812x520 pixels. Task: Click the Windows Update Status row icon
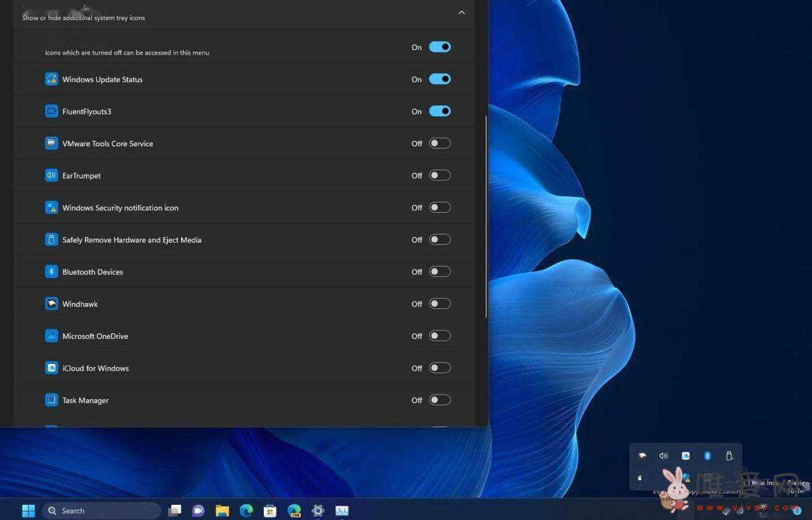tap(51, 79)
